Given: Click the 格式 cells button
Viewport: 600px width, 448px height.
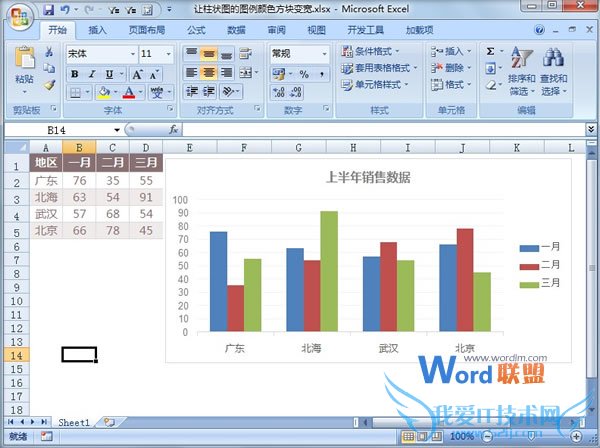Looking at the screenshot, I should (x=451, y=85).
